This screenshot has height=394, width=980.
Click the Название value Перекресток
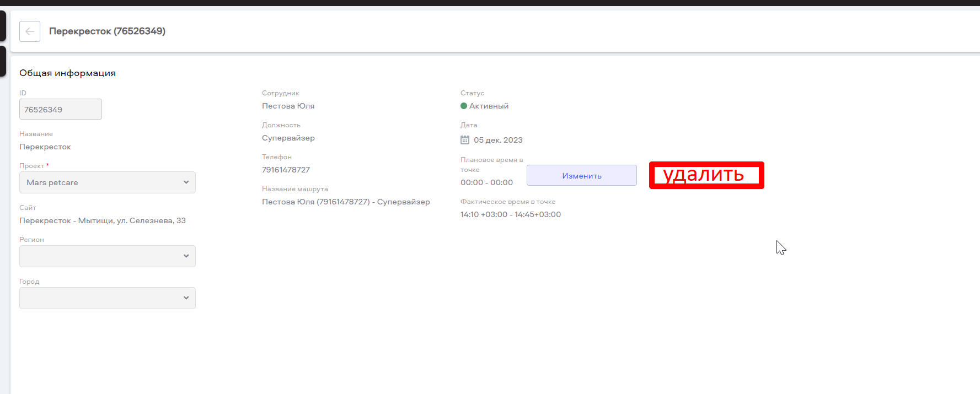(x=45, y=147)
